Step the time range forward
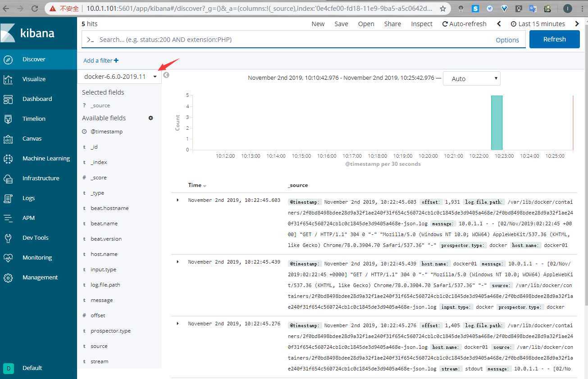588x379 pixels. point(577,23)
